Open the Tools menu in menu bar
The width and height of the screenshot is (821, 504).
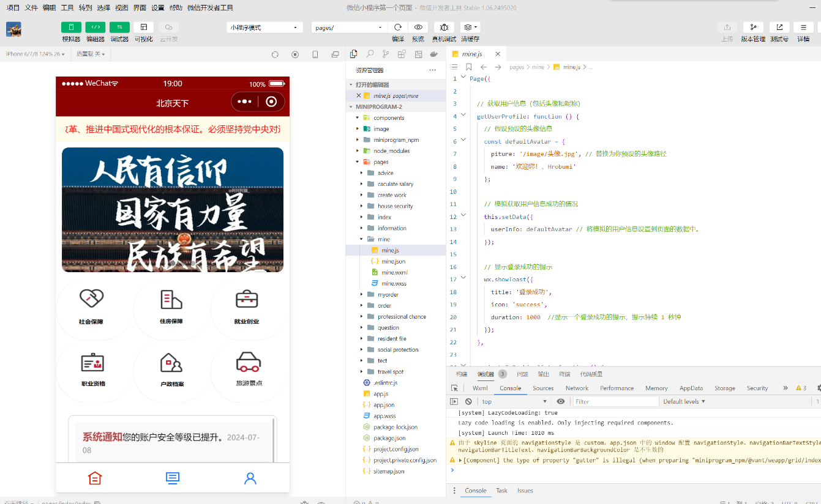pyautogui.click(x=67, y=8)
